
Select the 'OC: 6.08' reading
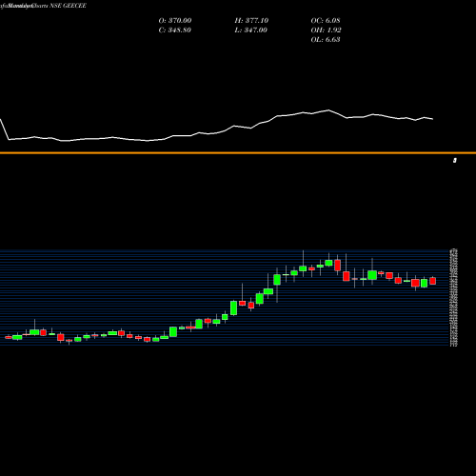326,20
